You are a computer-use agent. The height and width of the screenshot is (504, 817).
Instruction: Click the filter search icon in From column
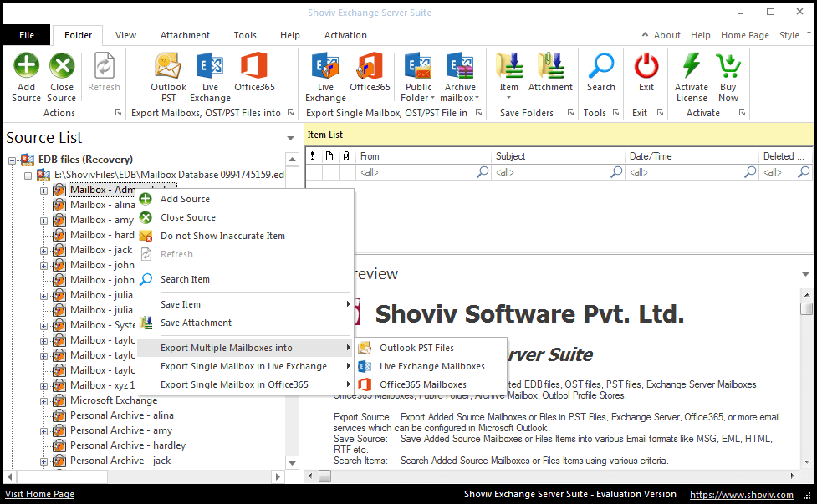[x=483, y=172]
